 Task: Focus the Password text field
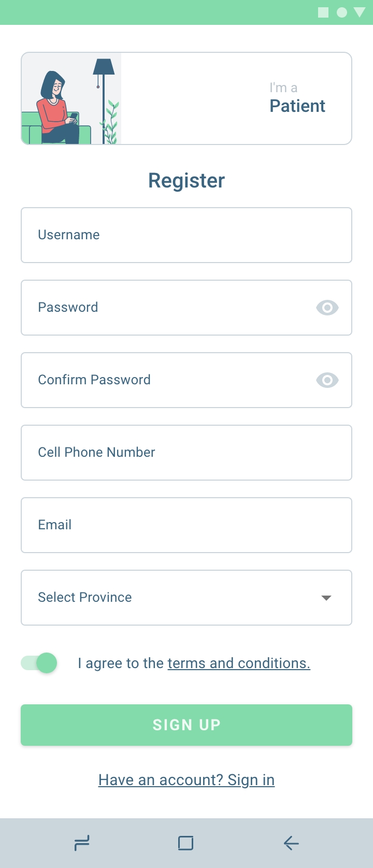pos(166,308)
